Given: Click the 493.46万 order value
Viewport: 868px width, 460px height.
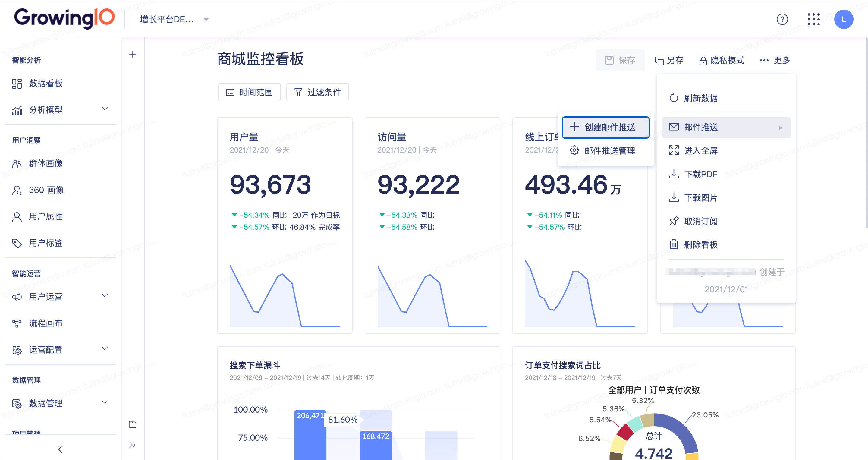Looking at the screenshot, I should pos(573,185).
